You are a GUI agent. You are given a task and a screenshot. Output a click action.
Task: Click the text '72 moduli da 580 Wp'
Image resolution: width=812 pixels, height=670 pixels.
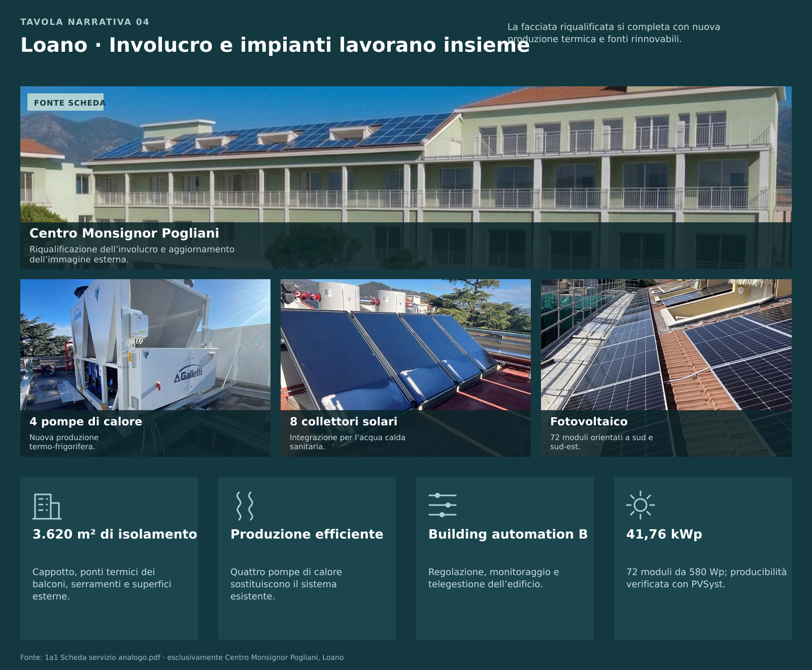(706, 578)
